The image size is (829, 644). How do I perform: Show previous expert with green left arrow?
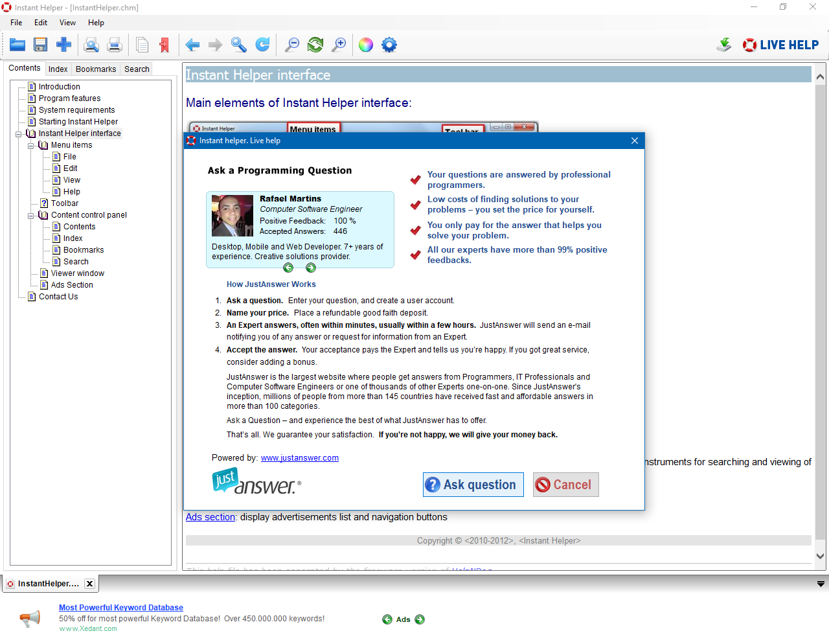tap(288, 268)
